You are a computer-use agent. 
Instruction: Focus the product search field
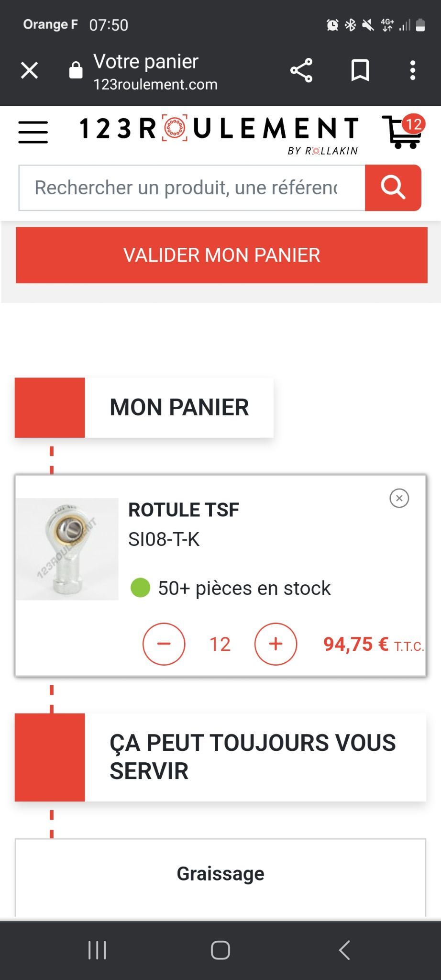pyautogui.click(x=191, y=188)
